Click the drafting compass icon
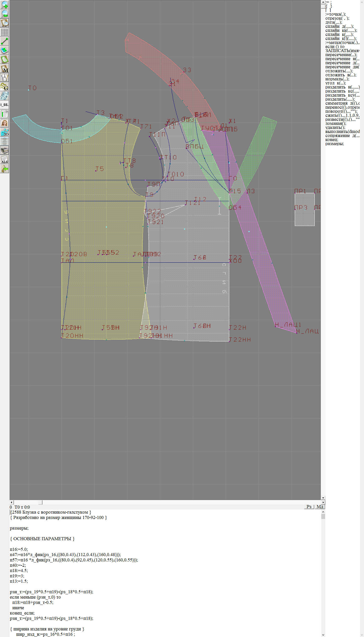Viewport: 364px width, 637px height. [5, 78]
